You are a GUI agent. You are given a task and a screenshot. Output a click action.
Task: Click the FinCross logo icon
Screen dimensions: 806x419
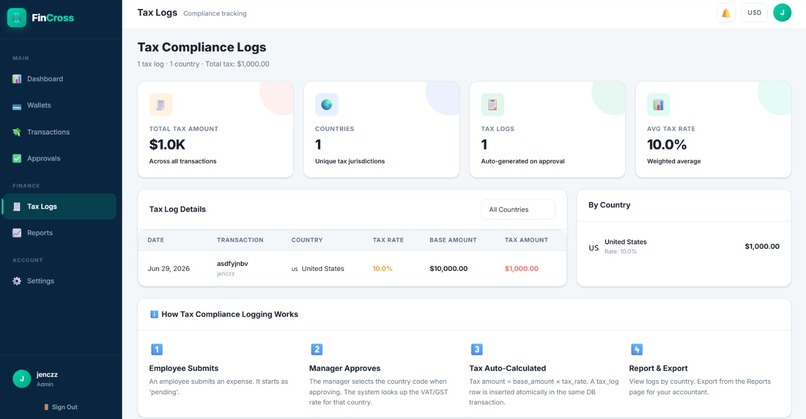16,17
